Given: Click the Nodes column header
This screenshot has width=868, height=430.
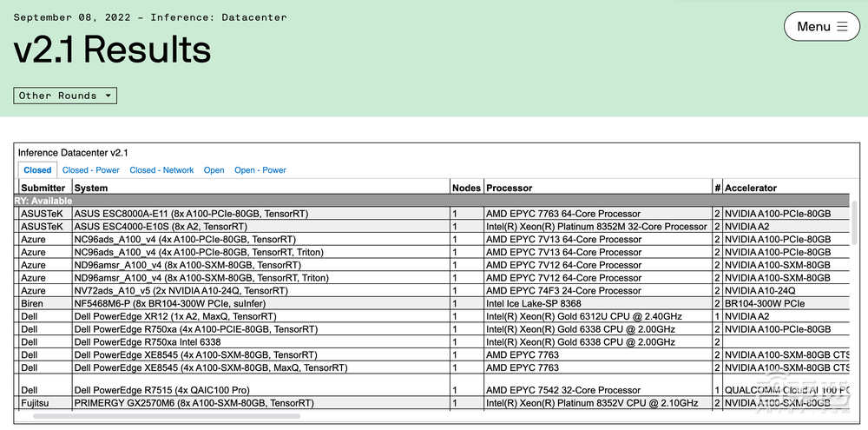Looking at the screenshot, I should pos(466,188).
